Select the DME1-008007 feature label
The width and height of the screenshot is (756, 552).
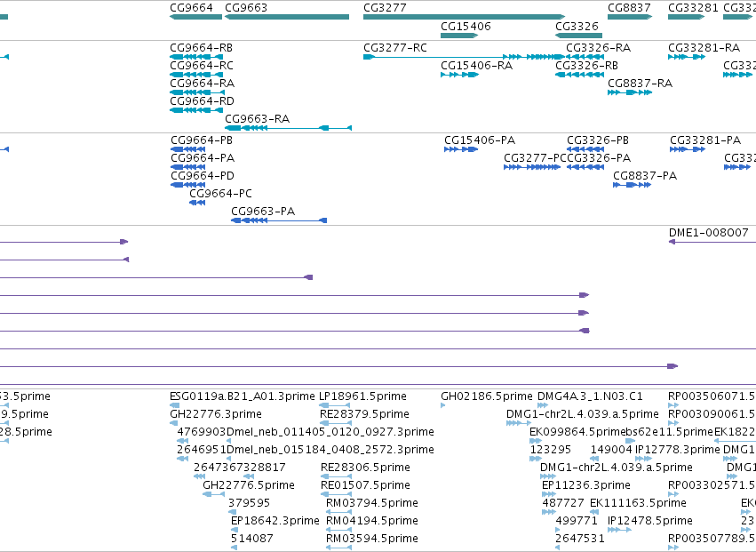[x=709, y=233]
